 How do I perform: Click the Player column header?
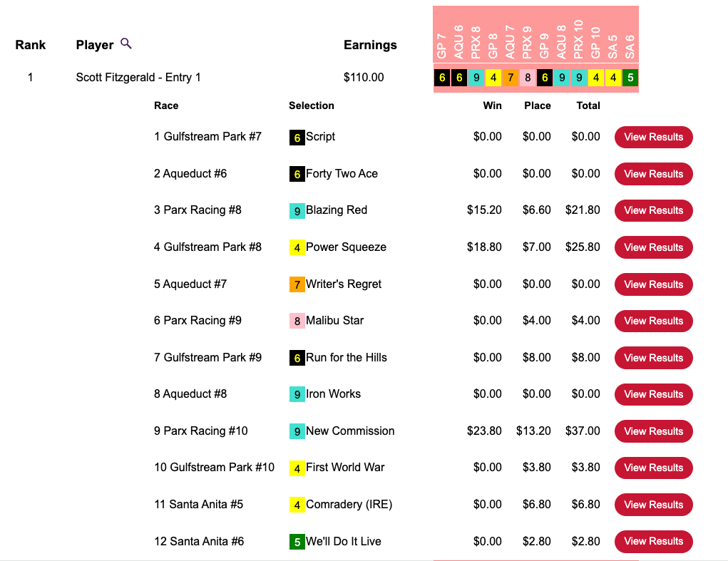95,45
